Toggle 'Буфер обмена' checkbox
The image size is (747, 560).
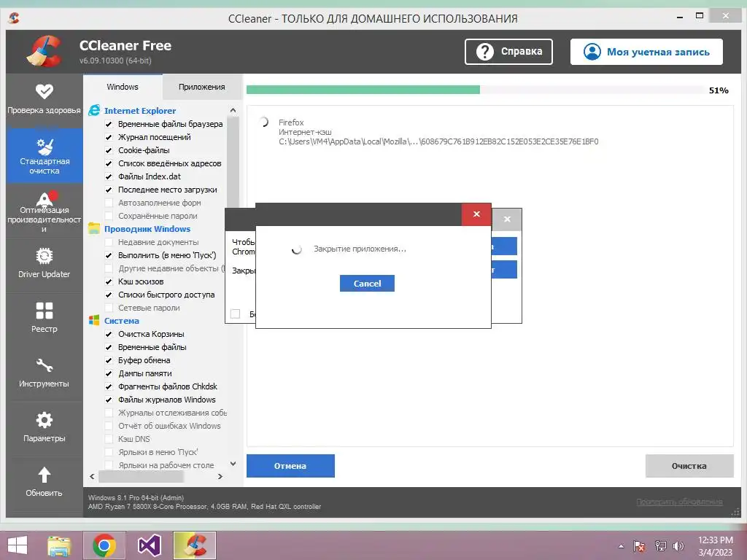[109, 360]
